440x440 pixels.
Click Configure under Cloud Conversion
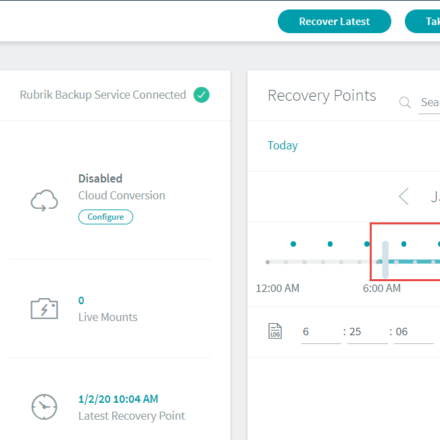(x=106, y=217)
